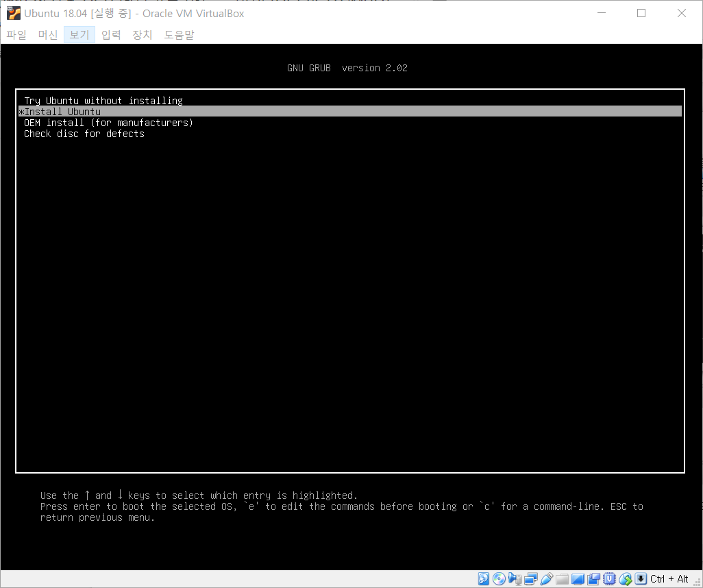Click the keyboard capture arrow status icon
Image resolution: width=703 pixels, height=588 pixels.
click(641, 579)
